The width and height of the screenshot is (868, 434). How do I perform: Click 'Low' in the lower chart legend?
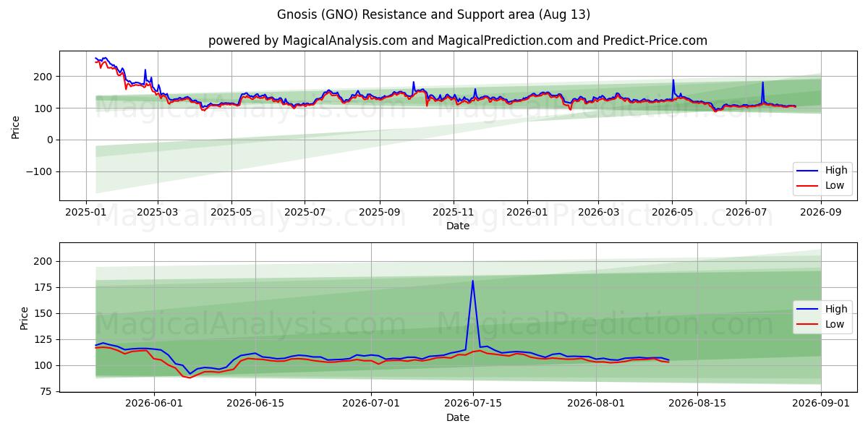click(835, 324)
